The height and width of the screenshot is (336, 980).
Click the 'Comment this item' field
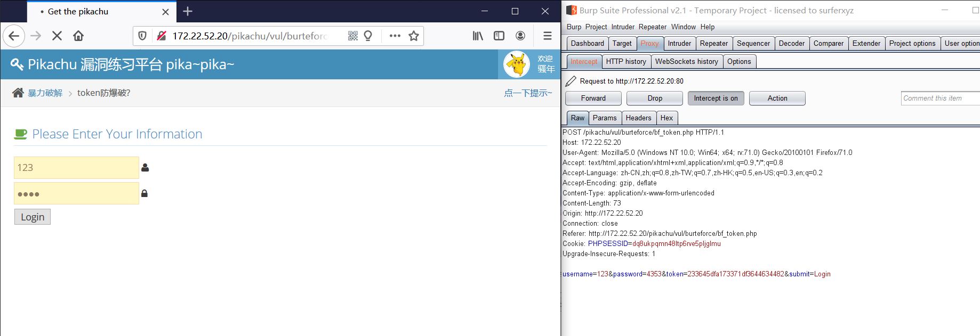[941, 98]
